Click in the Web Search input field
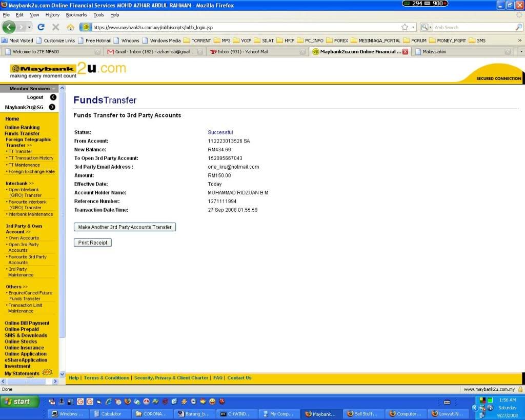 472,27
